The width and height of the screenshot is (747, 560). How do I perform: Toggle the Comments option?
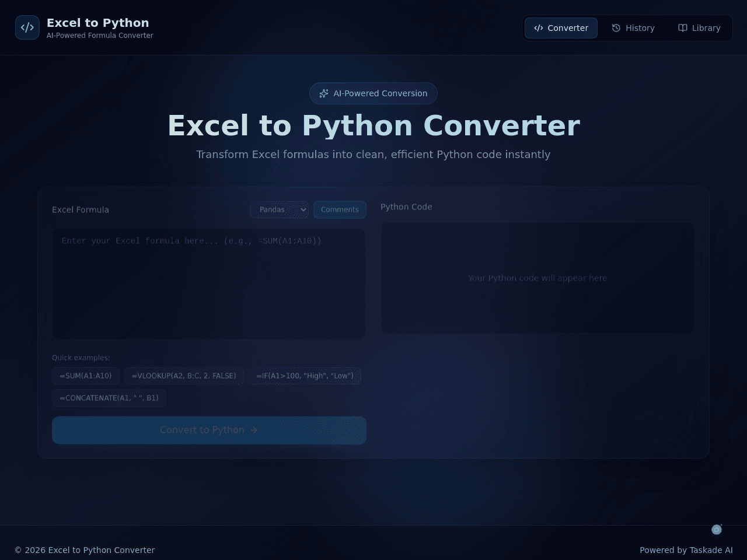click(340, 209)
